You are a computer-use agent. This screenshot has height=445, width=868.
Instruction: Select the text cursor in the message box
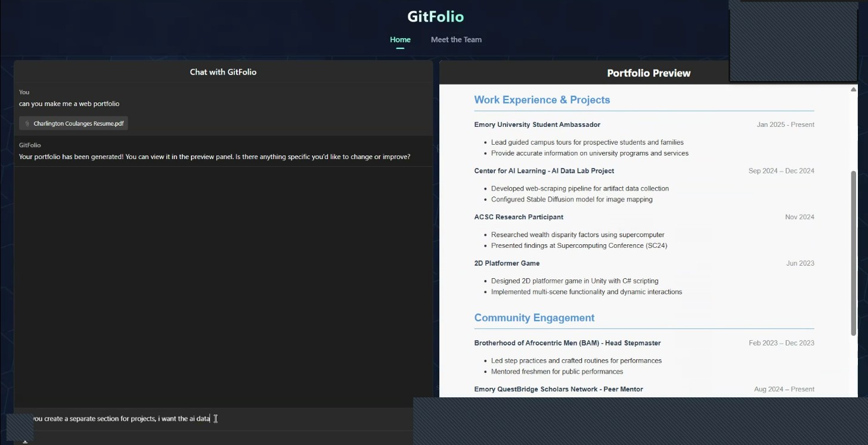point(215,419)
